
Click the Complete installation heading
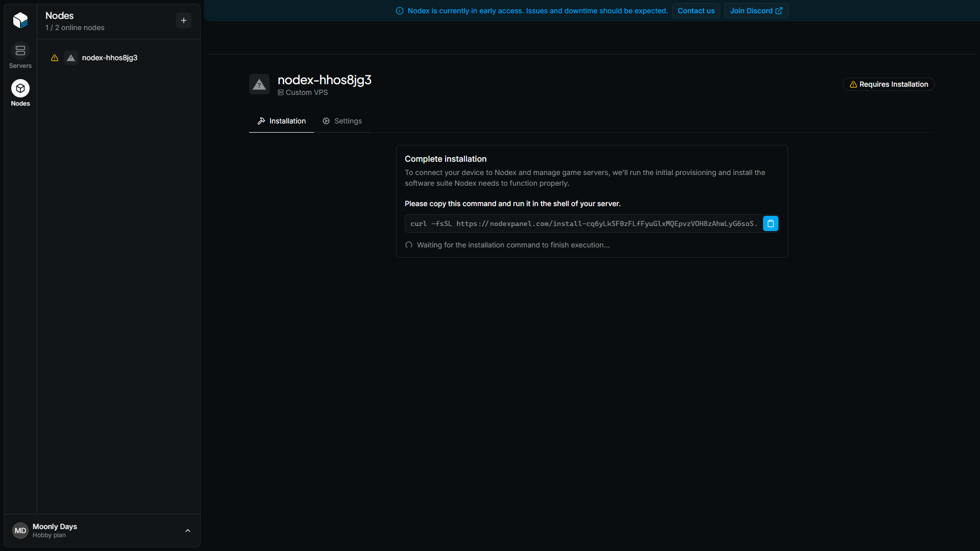[x=446, y=159]
